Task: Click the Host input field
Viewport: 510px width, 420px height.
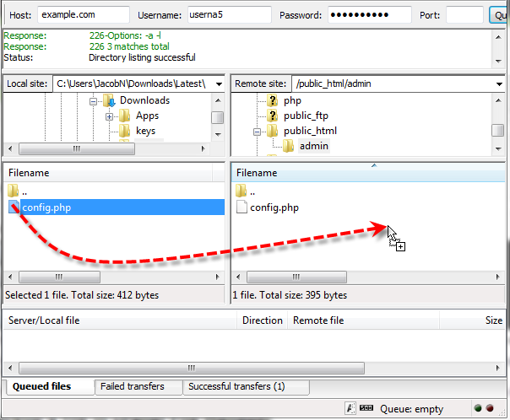Action: 84,15
